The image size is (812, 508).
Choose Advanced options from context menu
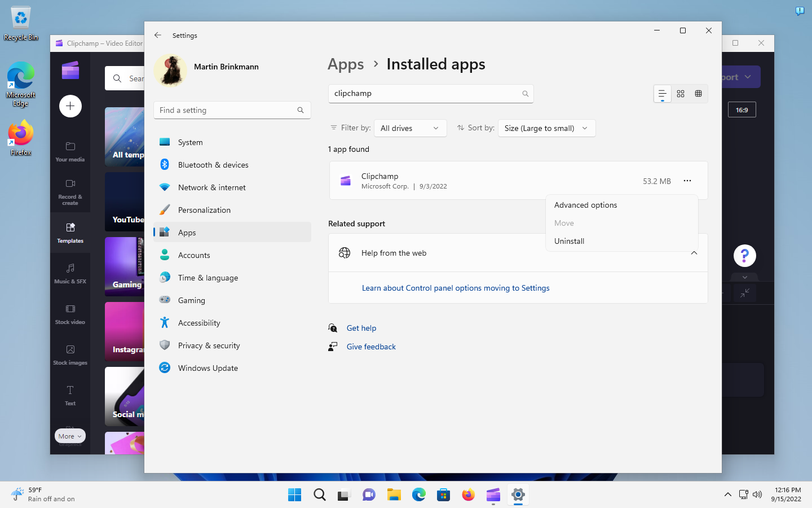(x=622, y=205)
